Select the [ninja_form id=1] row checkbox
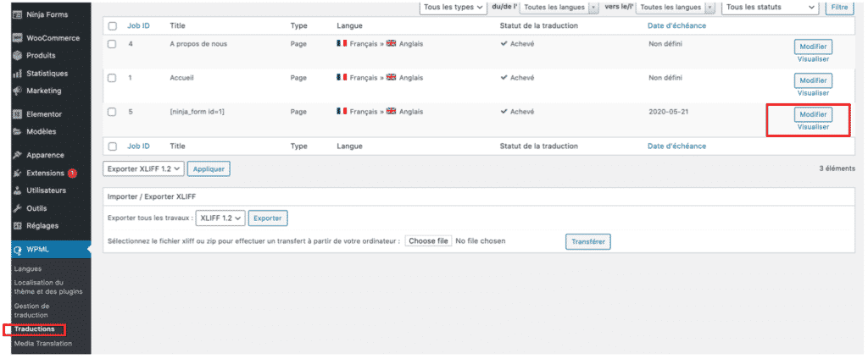Image resolution: width=868 pixels, height=359 pixels. (x=112, y=112)
